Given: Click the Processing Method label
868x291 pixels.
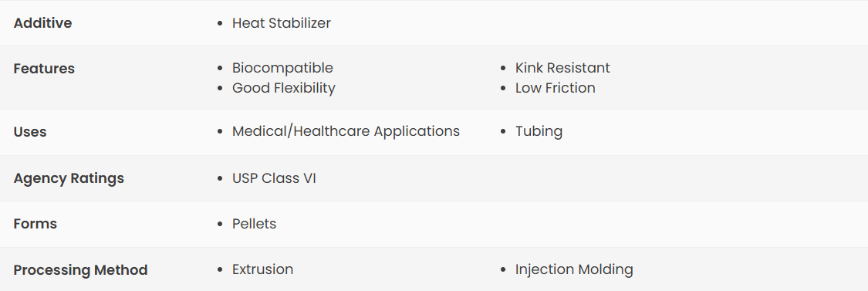Looking at the screenshot, I should coord(80,270).
